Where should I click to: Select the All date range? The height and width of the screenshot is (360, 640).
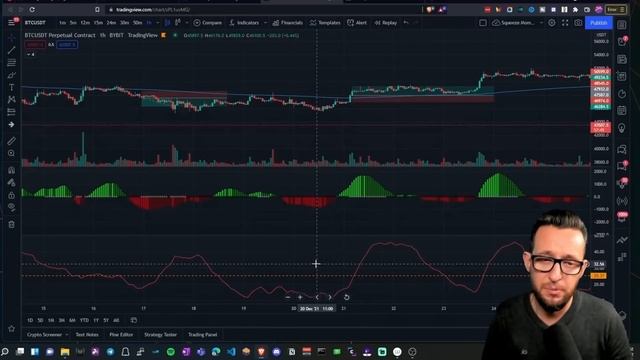point(116,320)
